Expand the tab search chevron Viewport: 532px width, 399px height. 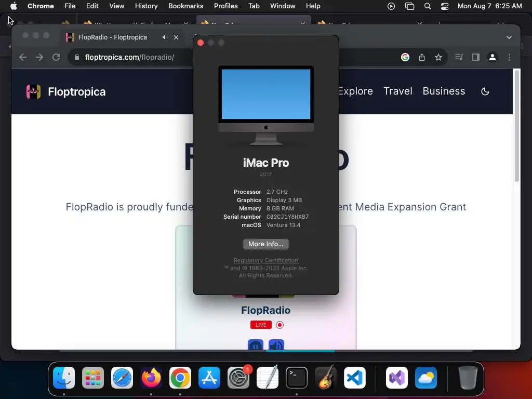coord(509,37)
